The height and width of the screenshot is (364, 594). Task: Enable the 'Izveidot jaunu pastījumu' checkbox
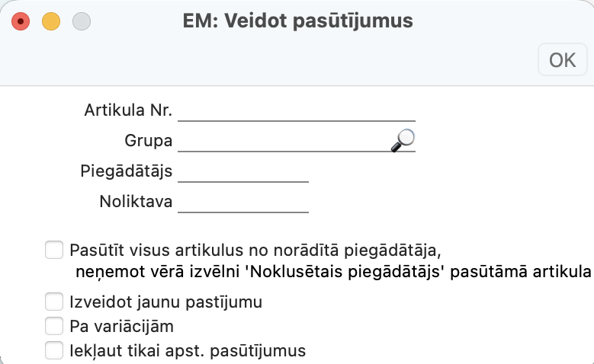pos(53,302)
